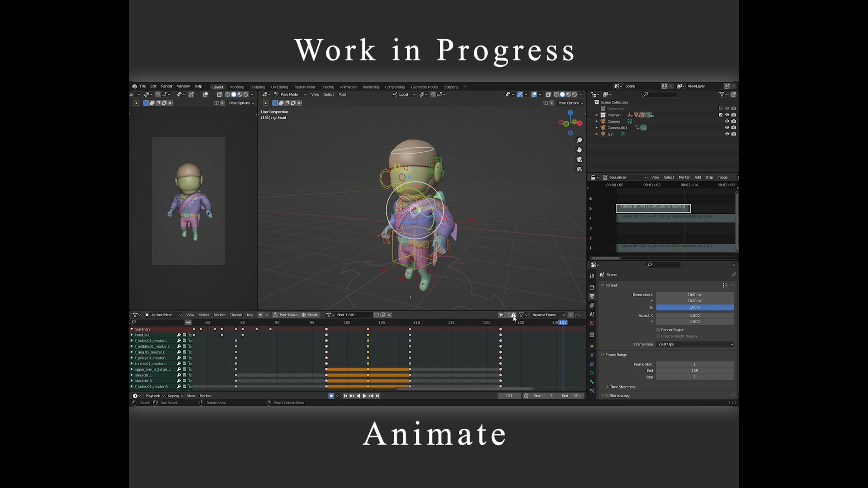868x488 pixels.
Task: Expand the Time Stretching section
Action: coord(622,387)
